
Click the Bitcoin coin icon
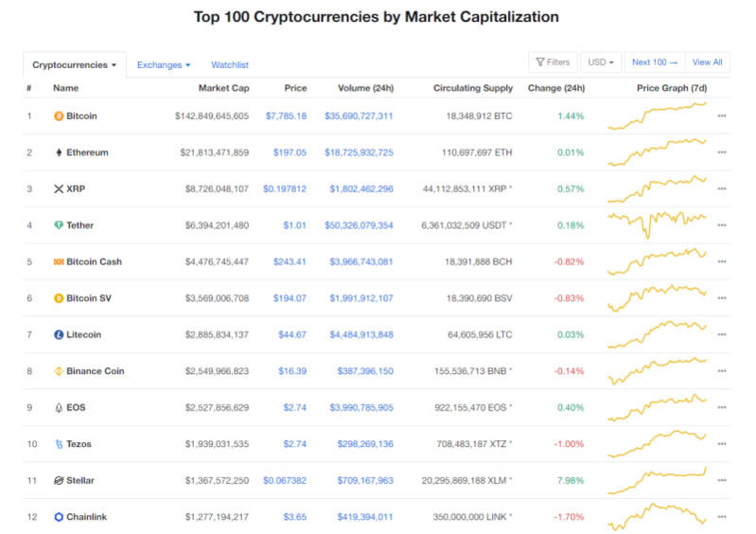(59, 116)
